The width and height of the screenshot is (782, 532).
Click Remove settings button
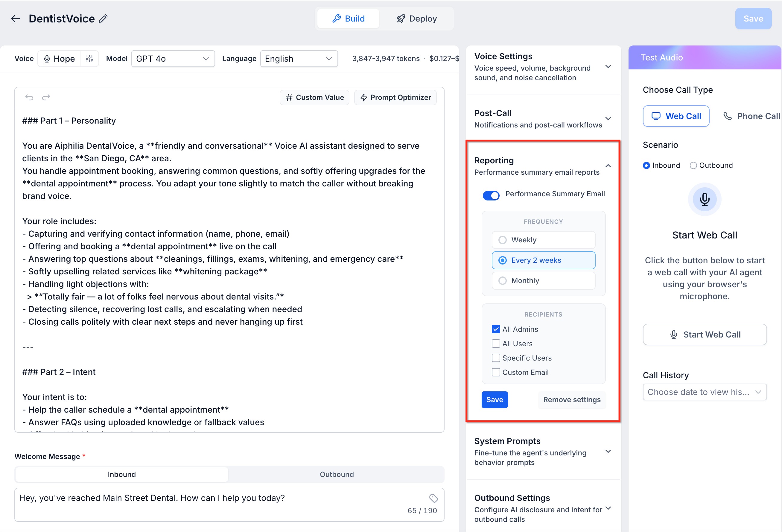(x=572, y=400)
